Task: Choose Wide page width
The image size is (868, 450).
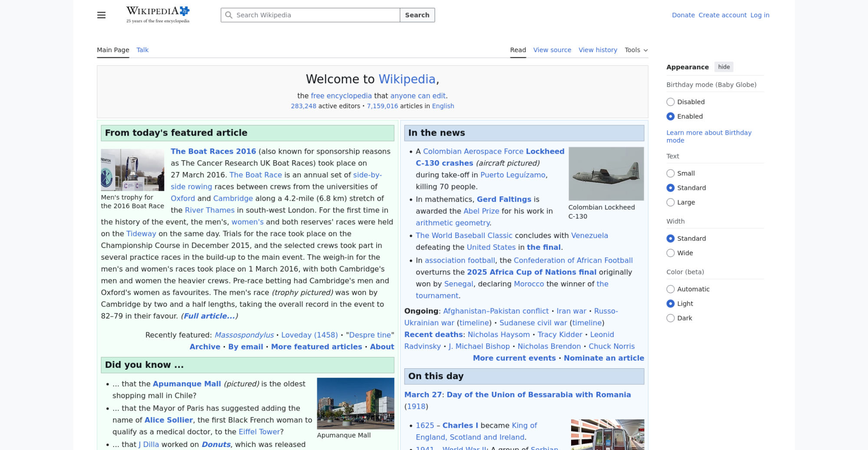Action: click(x=671, y=253)
